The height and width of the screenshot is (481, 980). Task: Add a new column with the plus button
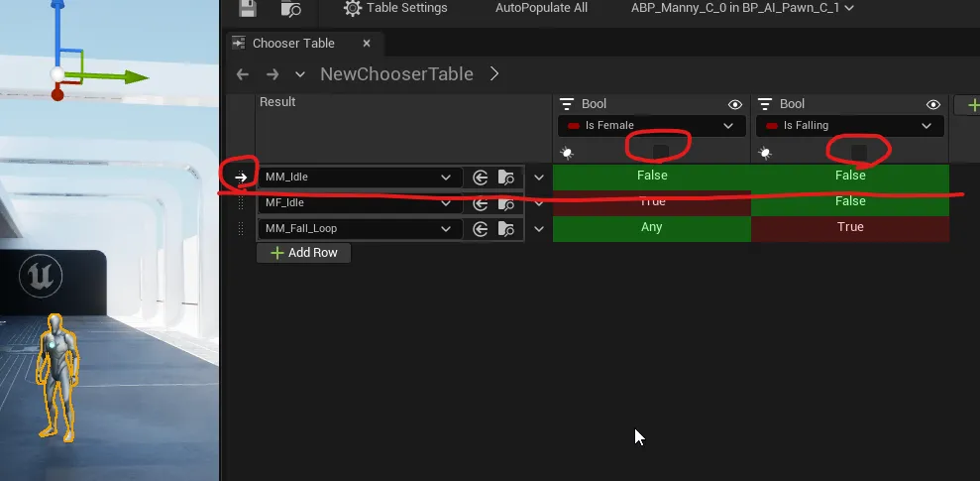(x=971, y=105)
